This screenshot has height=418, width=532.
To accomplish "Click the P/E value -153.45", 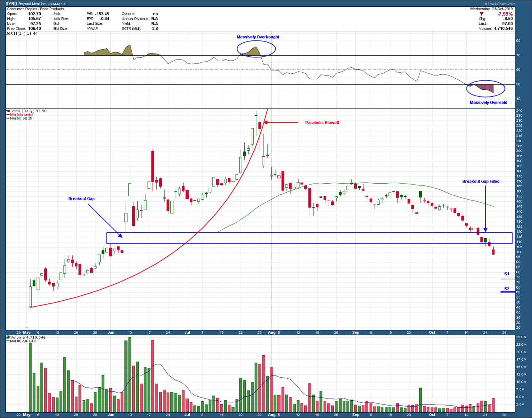I will [x=102, y=14].
